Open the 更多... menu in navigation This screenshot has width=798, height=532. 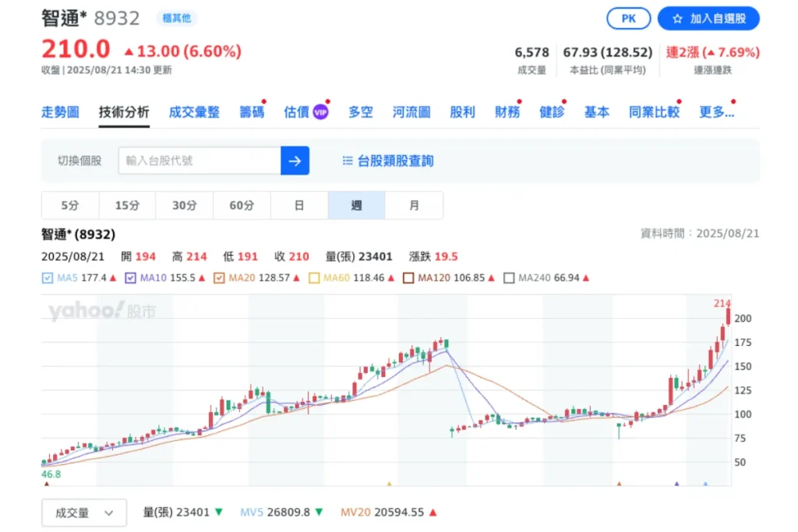point(716,112)
